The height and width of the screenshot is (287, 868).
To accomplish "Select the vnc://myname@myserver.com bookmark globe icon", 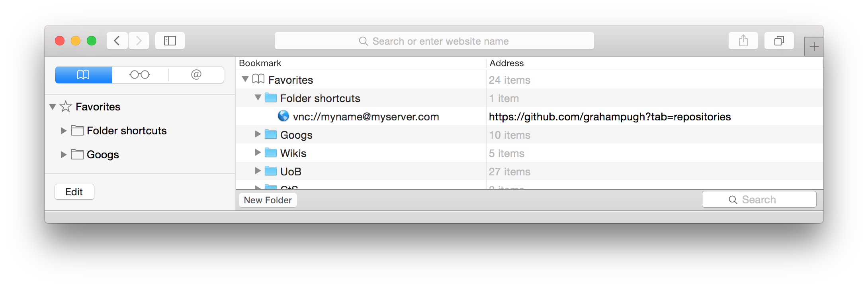I will coord(283,116).
